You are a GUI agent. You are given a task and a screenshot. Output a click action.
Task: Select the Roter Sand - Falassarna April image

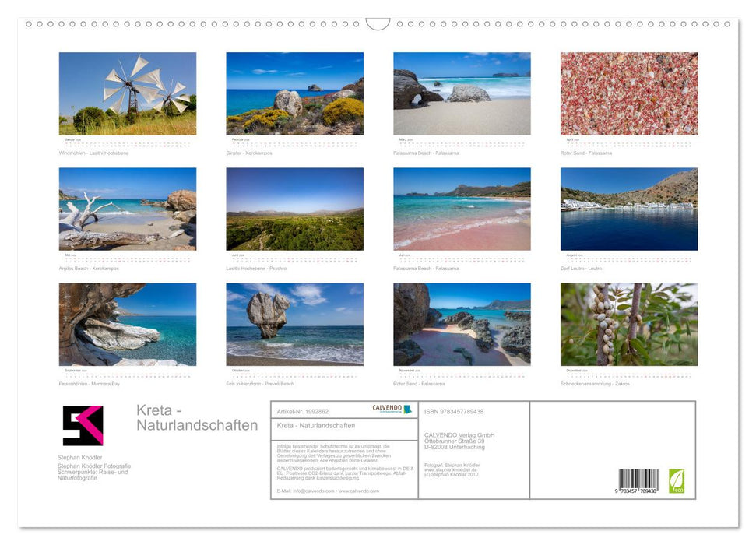tap(628, 92)
